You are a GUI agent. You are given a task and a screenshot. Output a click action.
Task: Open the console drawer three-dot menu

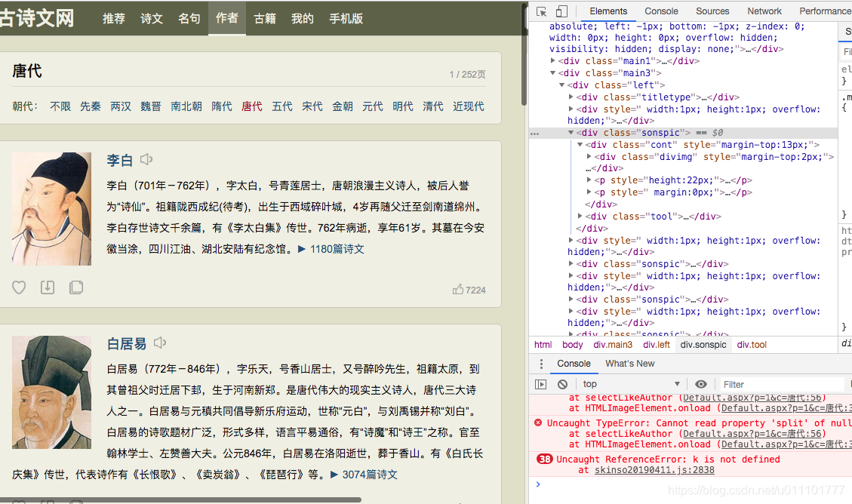[541, 364]
